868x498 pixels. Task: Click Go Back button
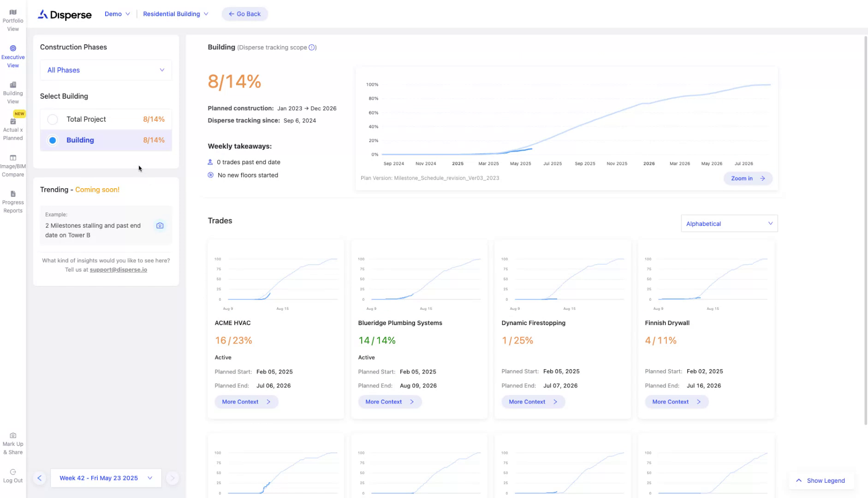(x=244, y=14)
